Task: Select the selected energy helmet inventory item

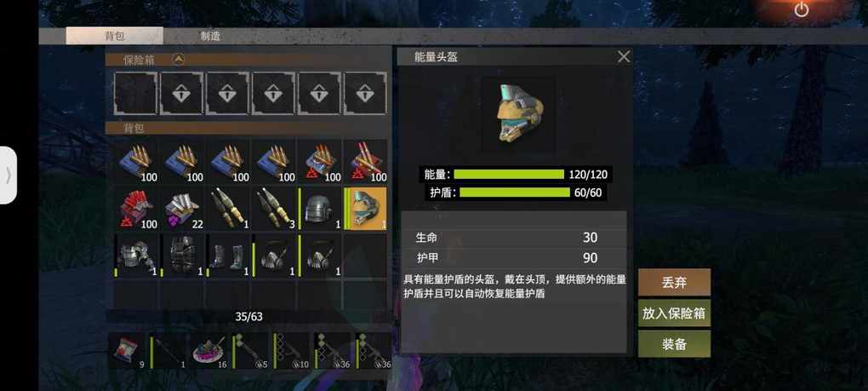Action: click(x=365, y=208)
